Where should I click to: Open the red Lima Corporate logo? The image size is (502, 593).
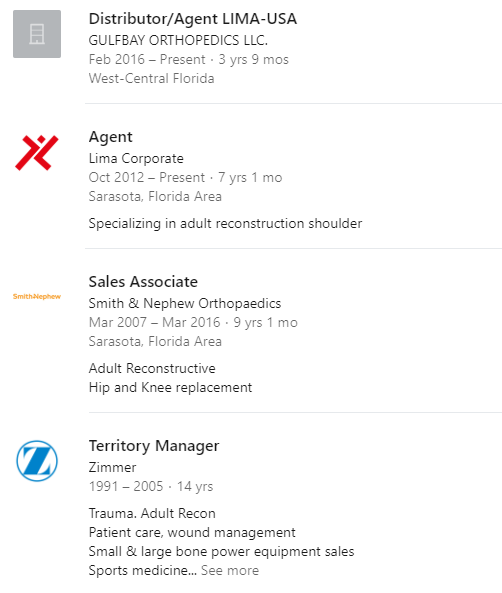(x=37, y=153)
